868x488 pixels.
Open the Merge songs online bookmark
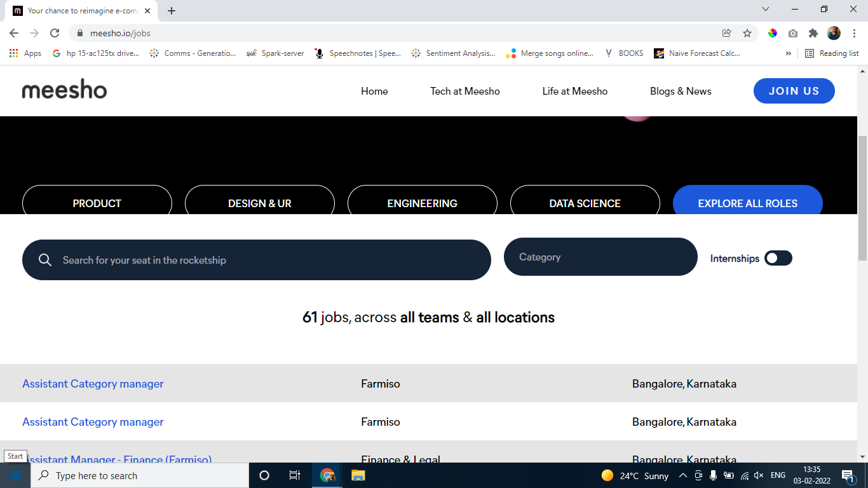pos(550,53)
